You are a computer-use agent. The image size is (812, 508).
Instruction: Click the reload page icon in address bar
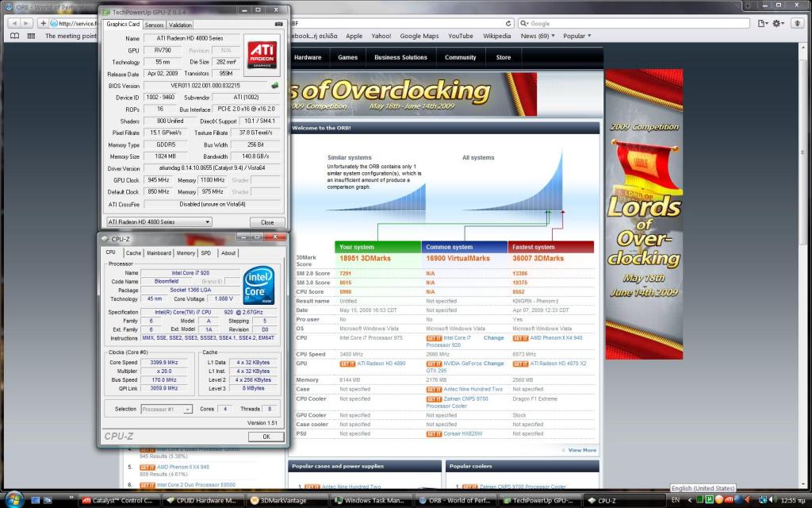[x=508, y=23]
